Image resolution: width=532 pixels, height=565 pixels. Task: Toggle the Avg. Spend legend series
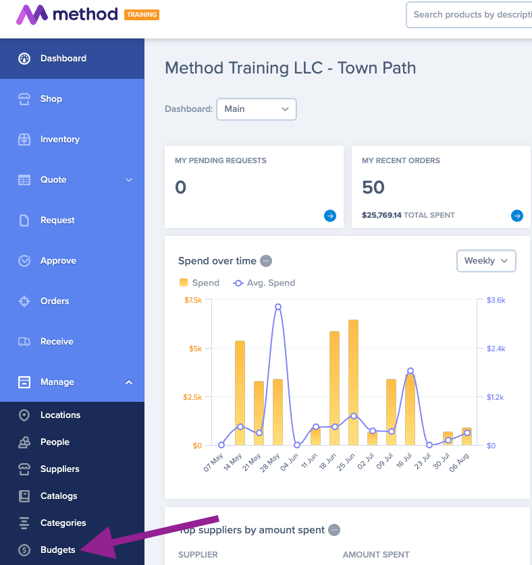pos(264,282)
